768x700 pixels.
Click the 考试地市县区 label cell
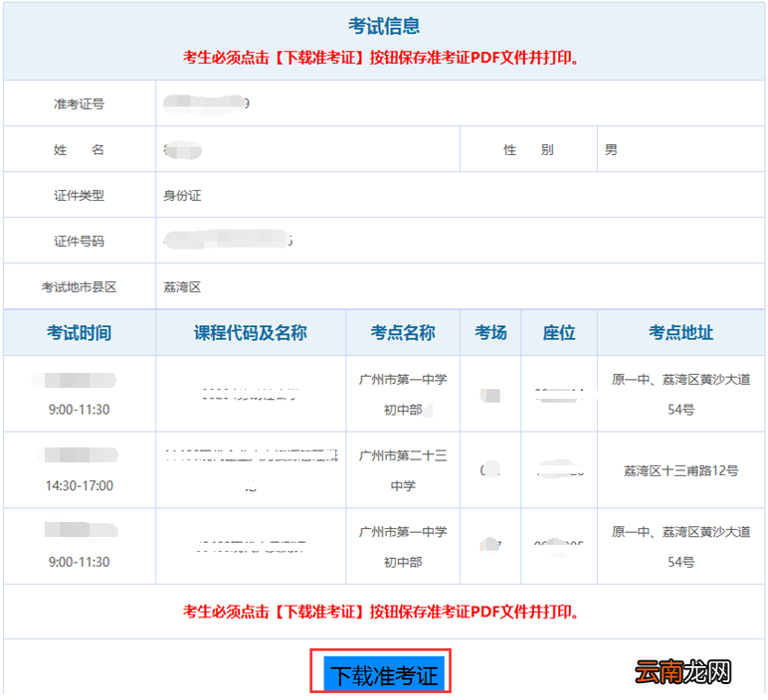pyautogui.click(x=79, y=286)
